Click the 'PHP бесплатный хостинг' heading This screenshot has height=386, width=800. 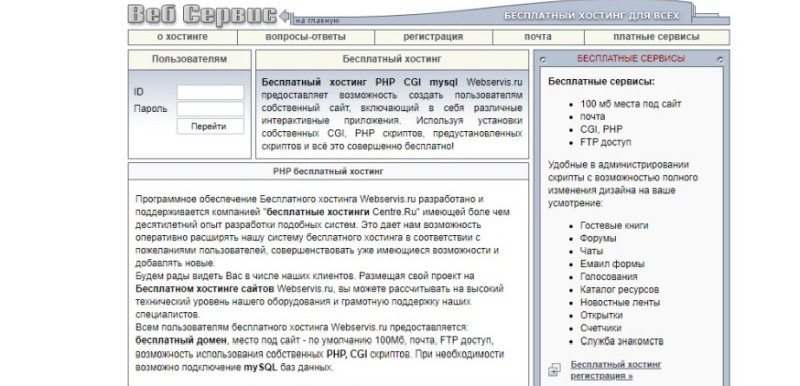pyautogui.click(x=328, y=171)
